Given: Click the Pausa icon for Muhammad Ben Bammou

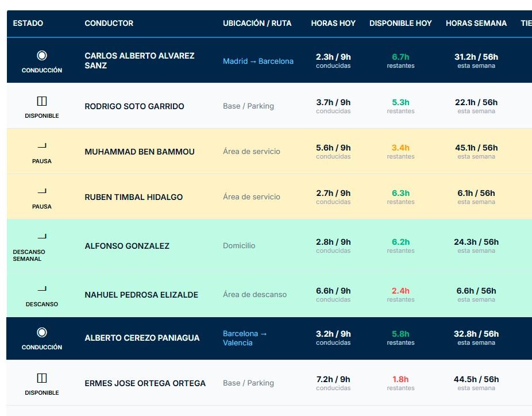Looking at the screenshot, I should (x=42, y=146).
